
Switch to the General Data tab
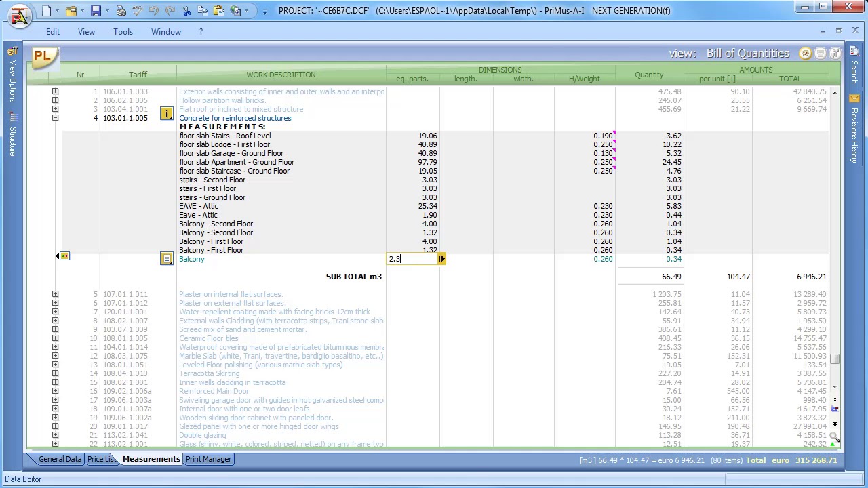pyautogui.click(x=60, y=459)
